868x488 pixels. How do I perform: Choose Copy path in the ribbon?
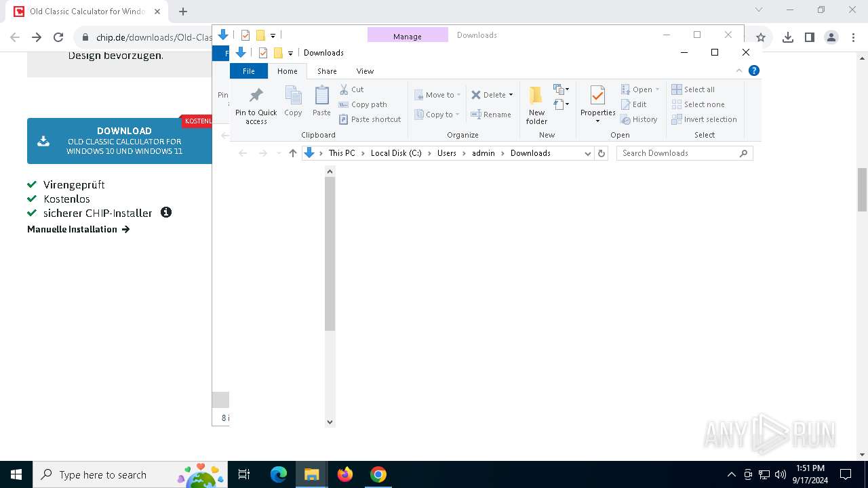363,104
